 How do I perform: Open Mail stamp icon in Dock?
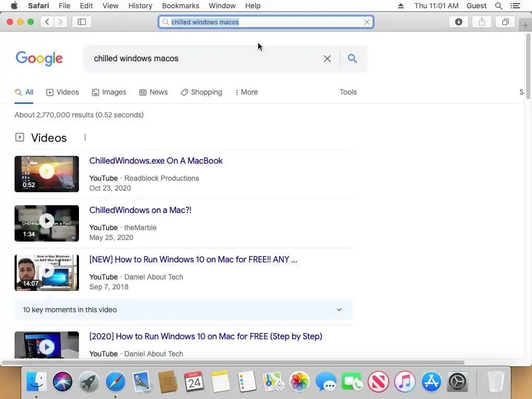(142, 382)
